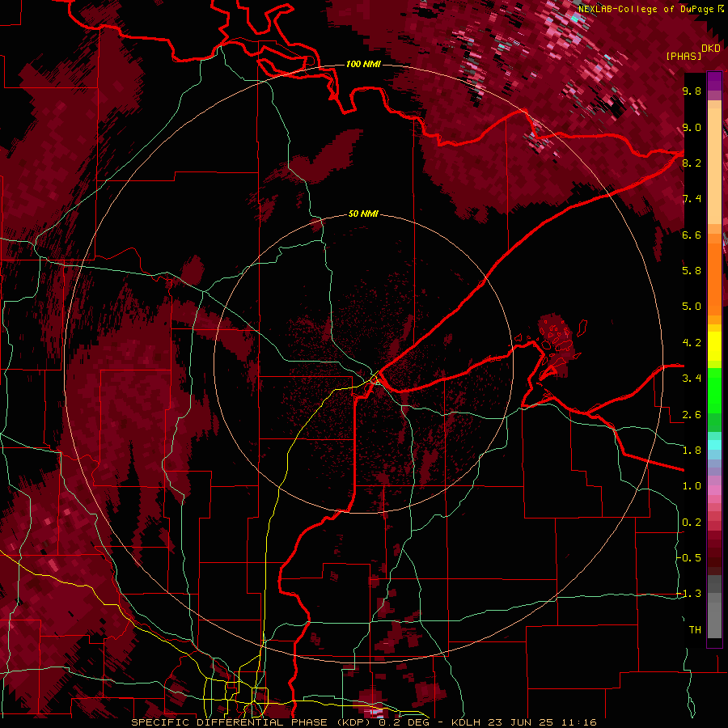This screenshot has width=728, height=728.
Task: Select the -1.3 value on the legend
Action: coord(690,594)
